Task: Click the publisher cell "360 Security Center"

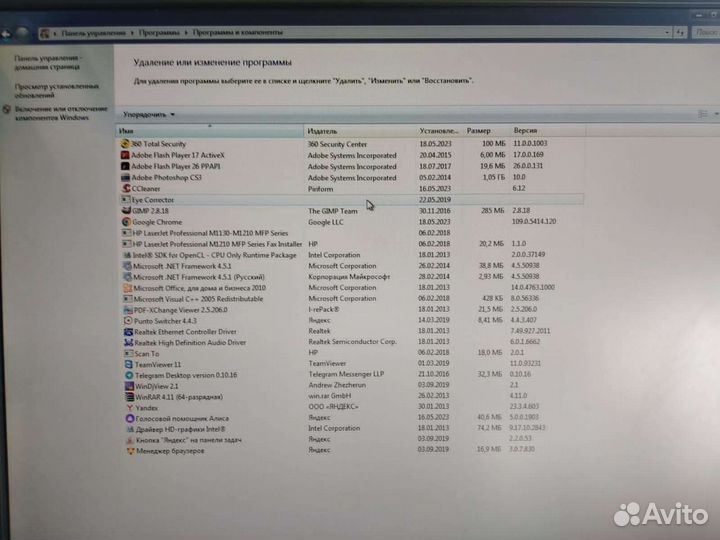Action: (338, 144)
